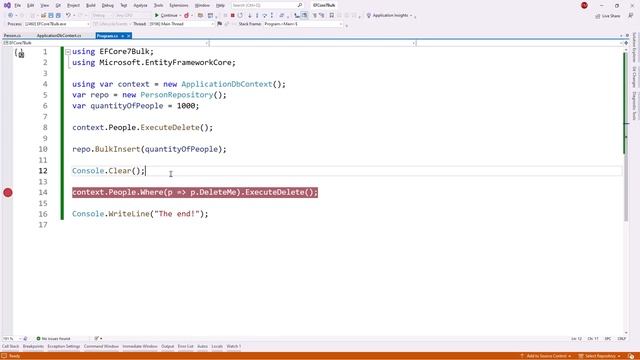Open the Watch 1 tab
This screenshot has width=640, height=360.
pos(234,347)
